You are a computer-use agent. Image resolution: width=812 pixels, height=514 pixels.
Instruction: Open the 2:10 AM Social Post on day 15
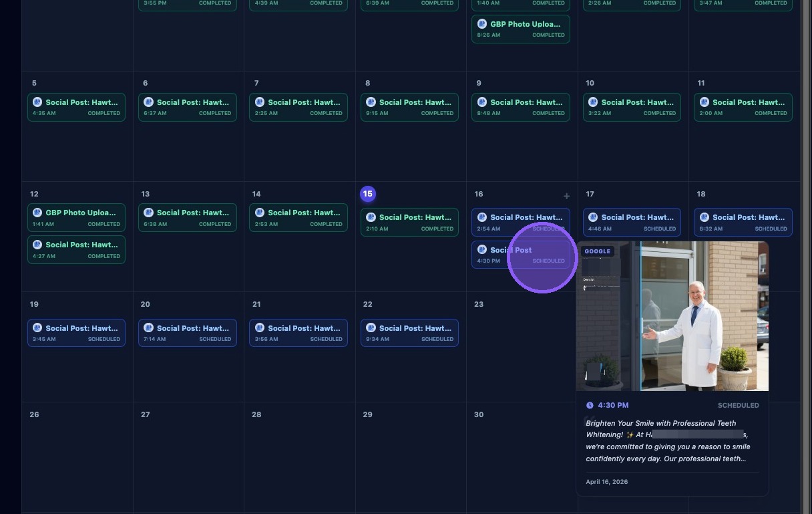click(410, 222)
